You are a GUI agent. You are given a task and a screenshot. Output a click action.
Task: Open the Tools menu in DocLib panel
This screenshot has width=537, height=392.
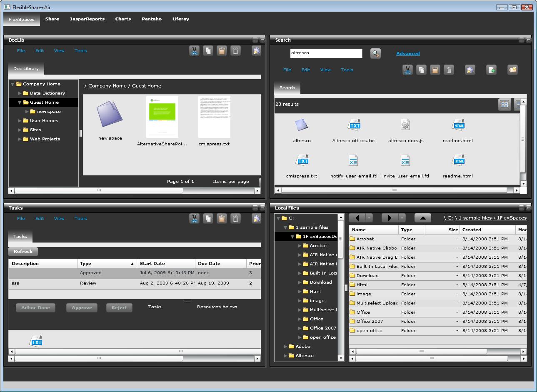pos(80,51)
